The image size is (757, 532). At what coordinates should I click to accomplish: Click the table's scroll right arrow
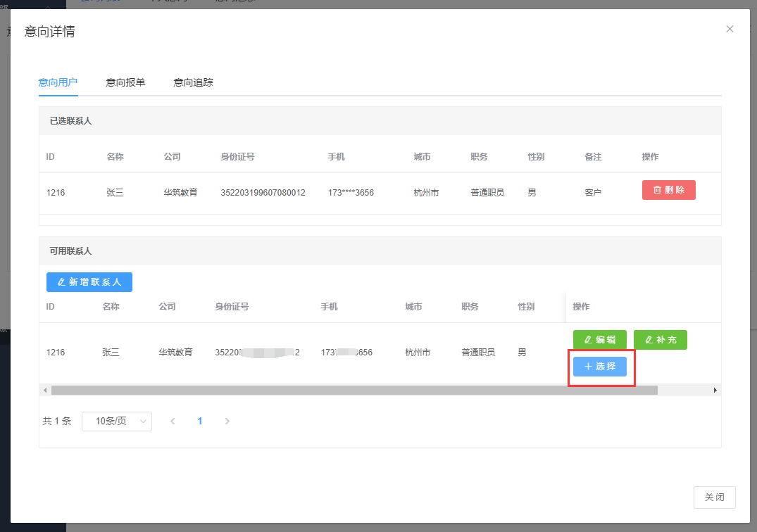[x=715, y=390]
